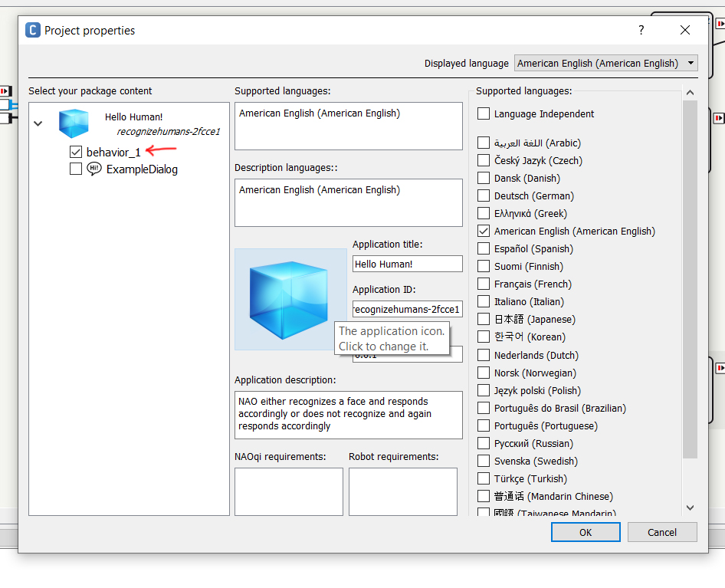725x588 pixels.
Task: Check the Français (French) checkbox
Action: (x=483, y=284)
